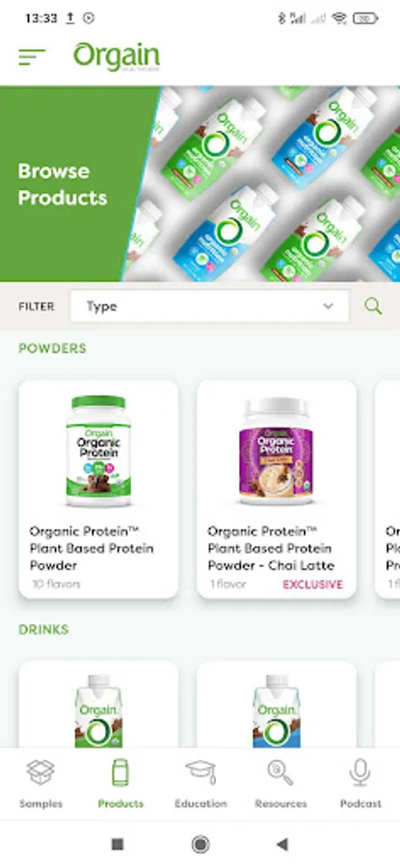
Task: Open the Samples box icon
Action: [40, 773]
